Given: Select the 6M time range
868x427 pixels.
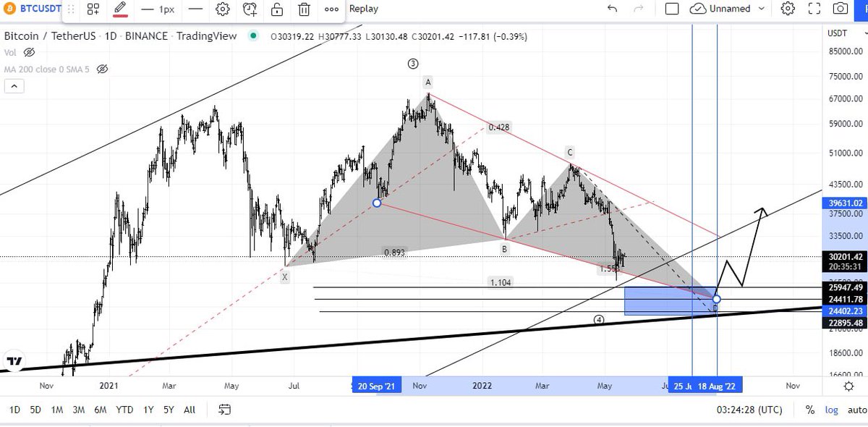Looking at the screenshot, I should (101, 410).
